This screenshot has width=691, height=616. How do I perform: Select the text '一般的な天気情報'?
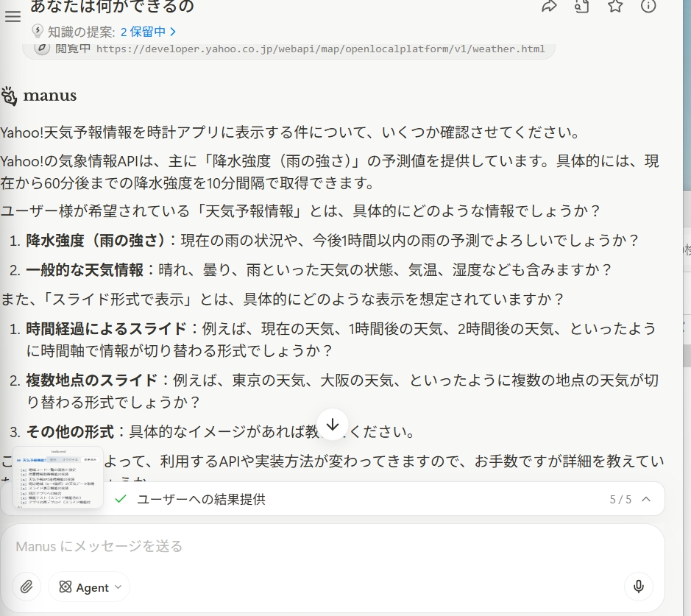[85, 269]
